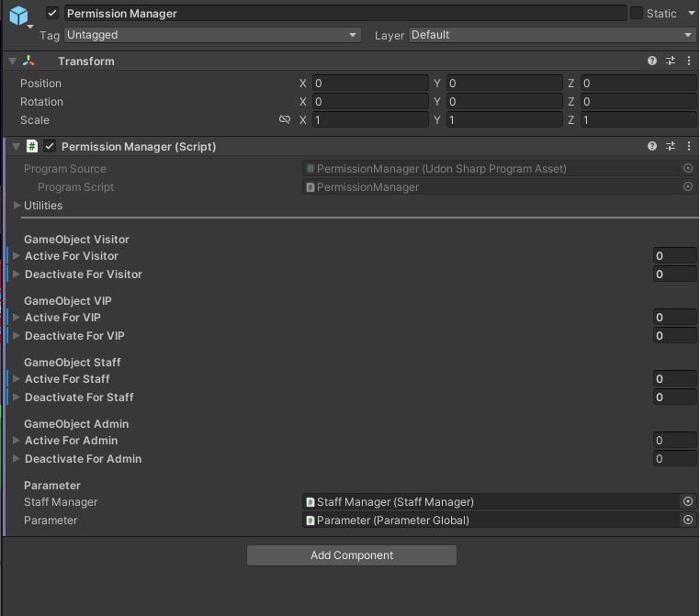
Task: Click the GameObject Visitor header text
Action: click(76, 240)
